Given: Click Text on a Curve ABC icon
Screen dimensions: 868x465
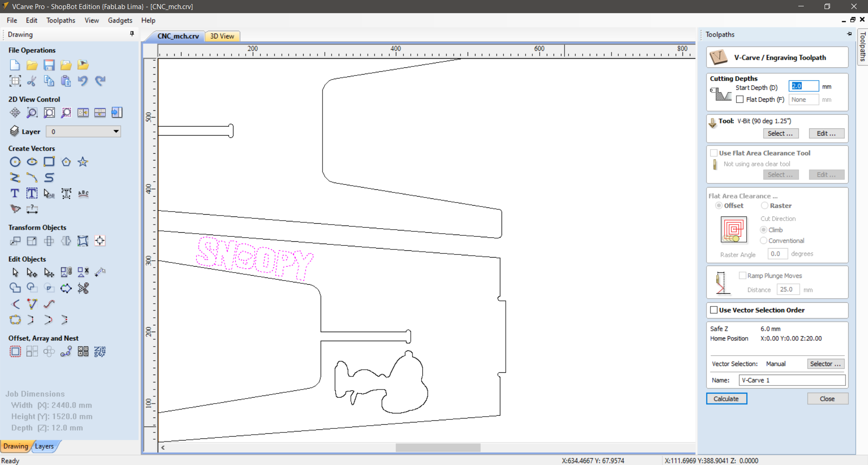Looking at the screenshot, I should click(83, 193).
